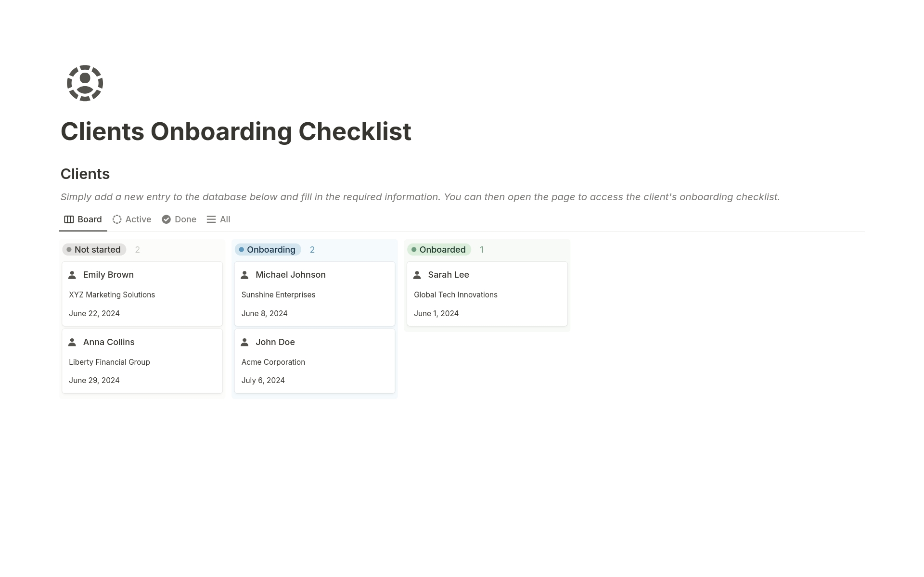Select the green Onboarded status tag

(439, 250)
